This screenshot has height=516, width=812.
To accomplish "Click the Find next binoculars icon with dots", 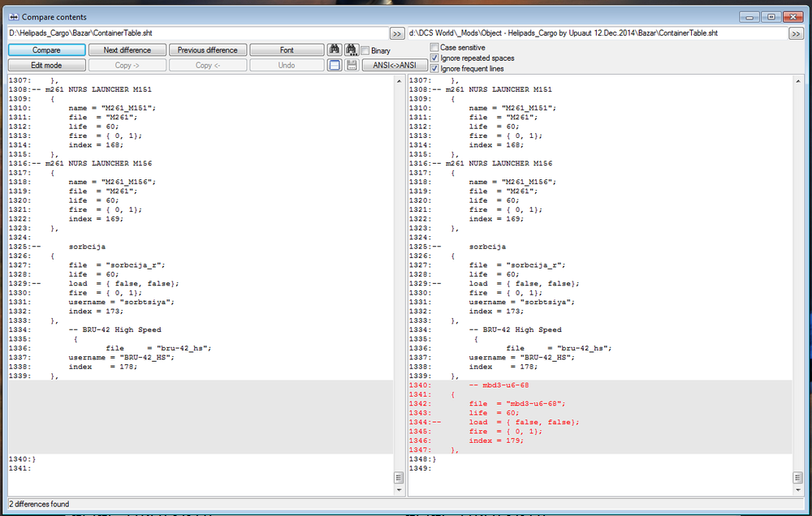I will (352, 49).
